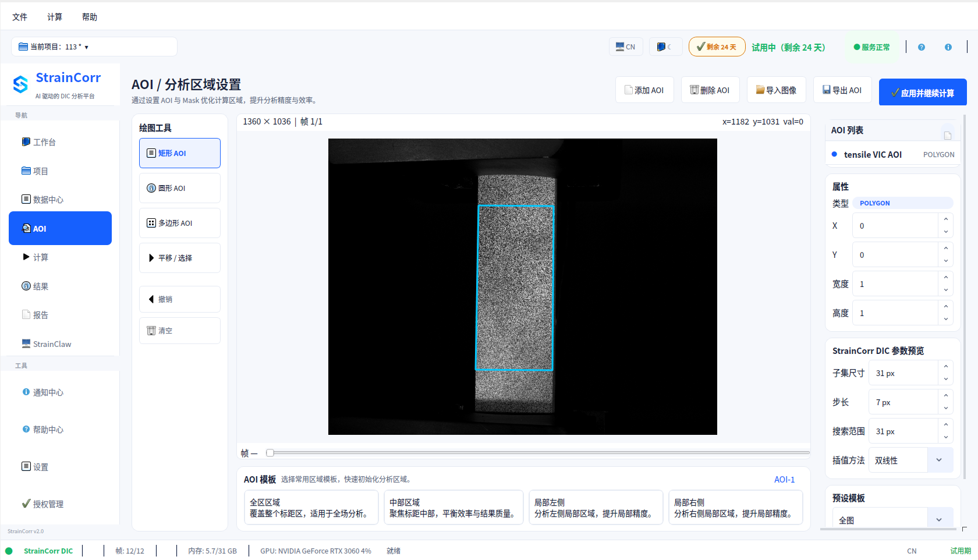Click the cyan AOI rectangle on image

click(515, 288)
